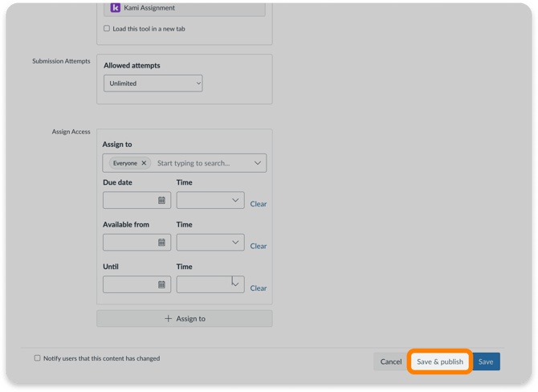Viewport: 538px width, 392px height.
Task: Click the Submission Attempts label
Action: point(61,61)
